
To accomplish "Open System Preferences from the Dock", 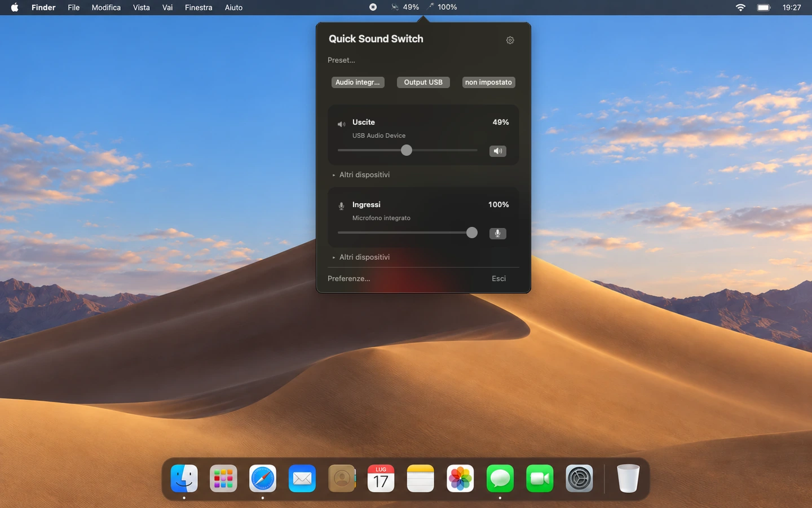I will coord(579,479).
